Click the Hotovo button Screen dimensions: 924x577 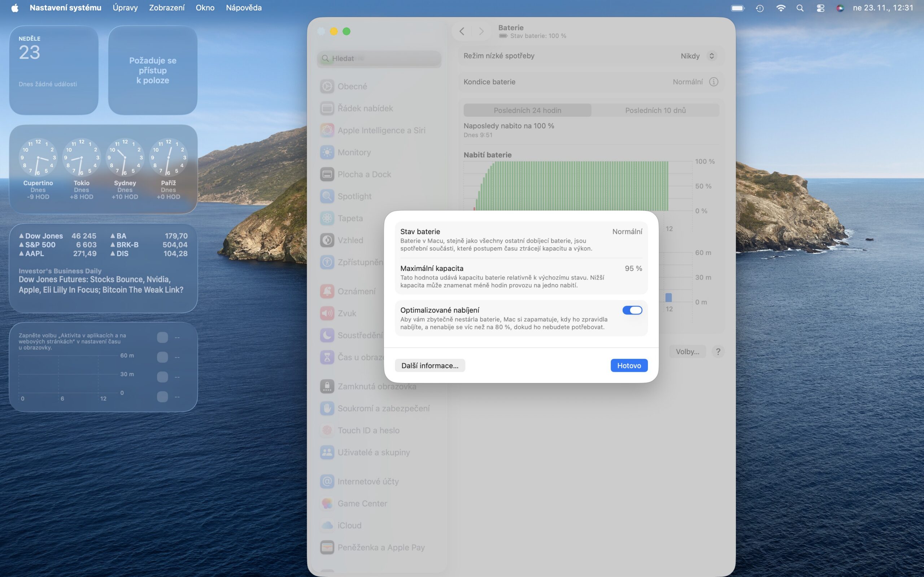628,365
